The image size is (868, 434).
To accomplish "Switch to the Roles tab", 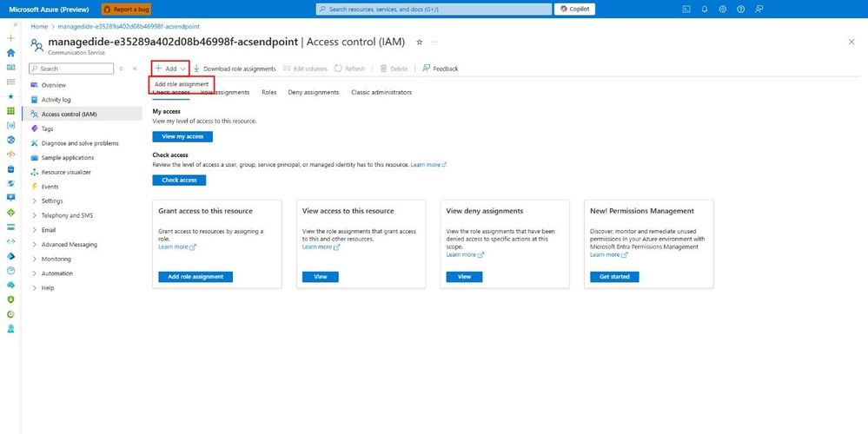I will coord(269,92).
